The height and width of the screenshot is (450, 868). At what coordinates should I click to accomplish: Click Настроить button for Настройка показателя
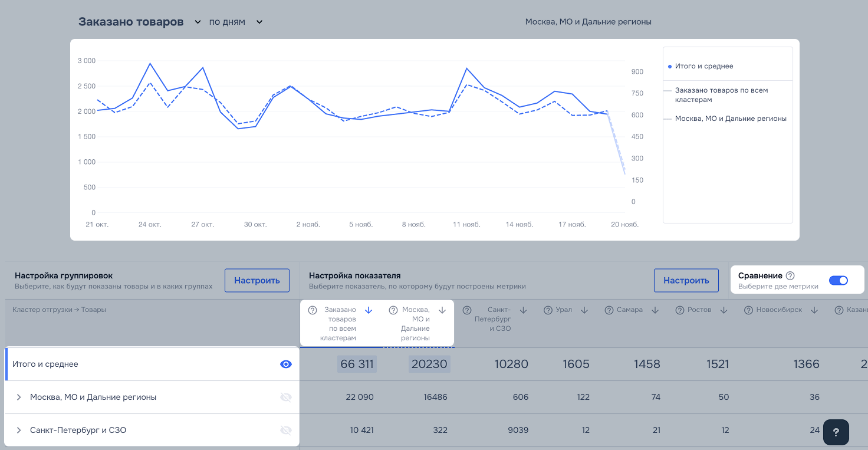tap(686, 281)
